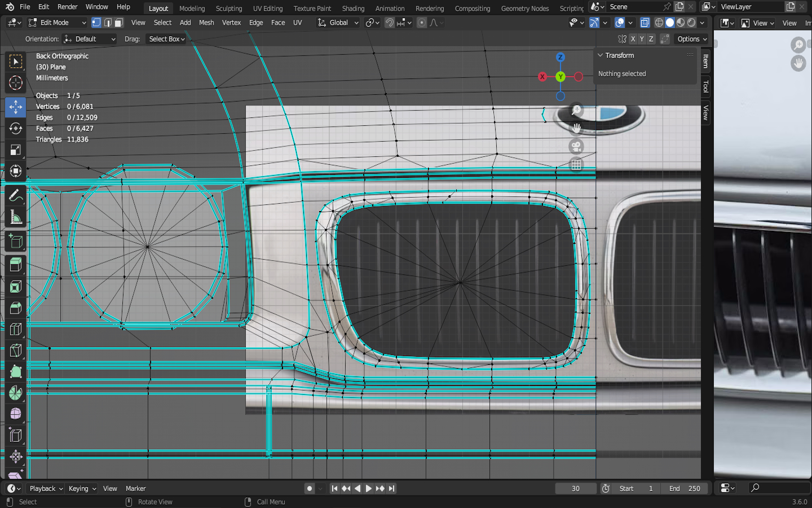Click the Toggle Camera View icon
812x508 pixels.
pyautogui.click(x=576, y=147)
